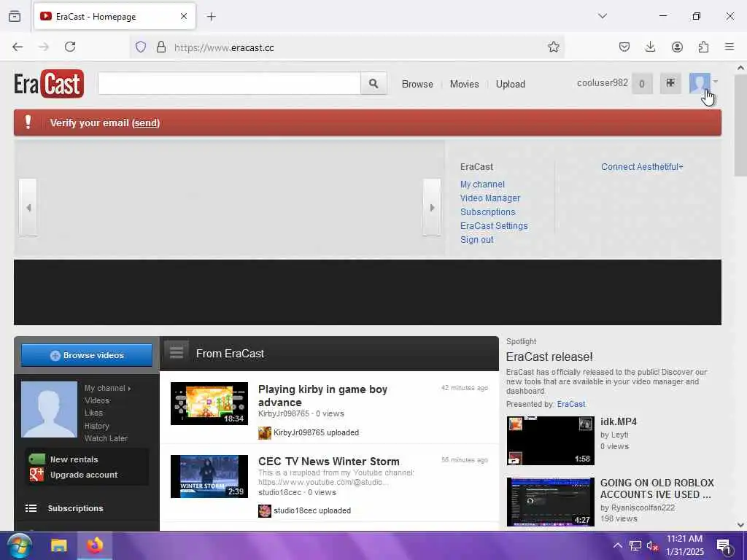747x560 pixels.
Task: Open the Pocket save icon
Action: point(624,47)
